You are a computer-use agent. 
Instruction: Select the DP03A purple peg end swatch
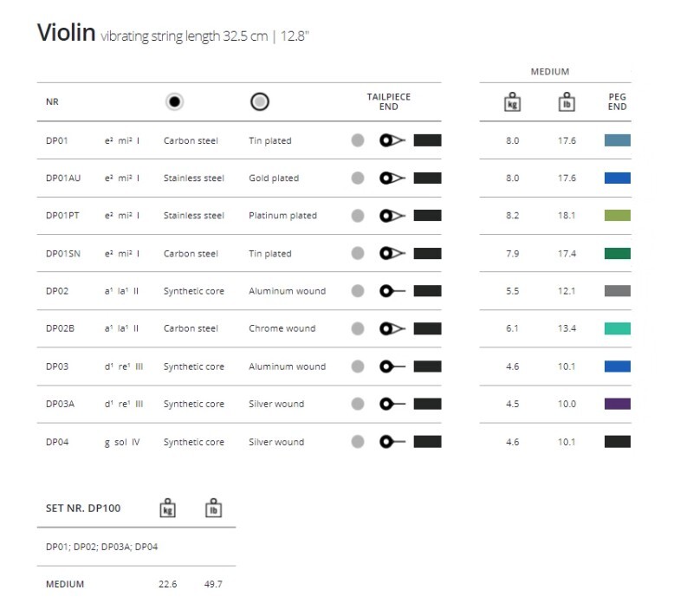pos(617,404)
